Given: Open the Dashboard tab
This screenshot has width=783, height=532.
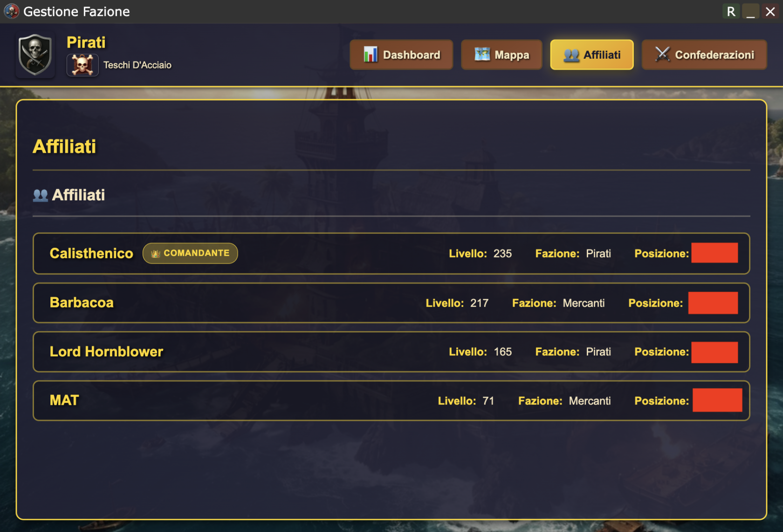Looking at the screenshot, I should (401, 55).
